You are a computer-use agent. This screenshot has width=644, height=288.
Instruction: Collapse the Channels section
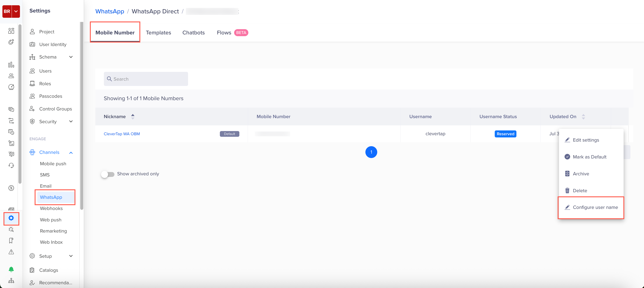click(71, 153)
